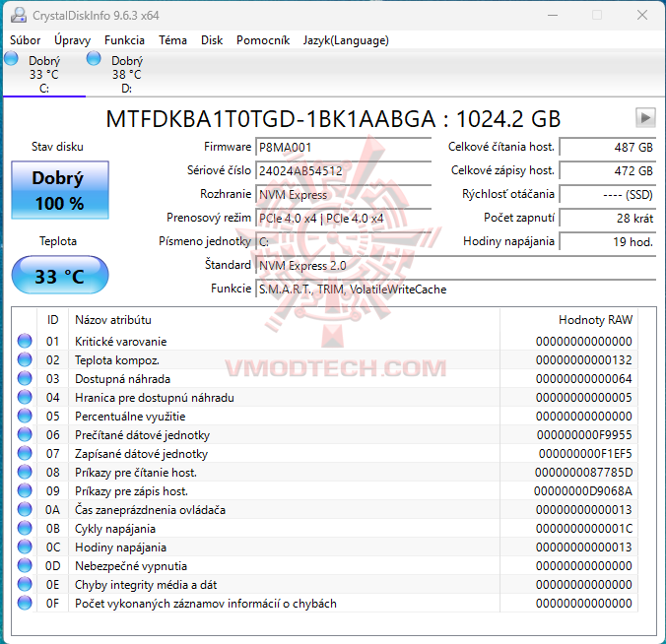Click the status orb of Príkazy pre zápis host.
This screenshot has height=644, width=666.
(25, 490)
